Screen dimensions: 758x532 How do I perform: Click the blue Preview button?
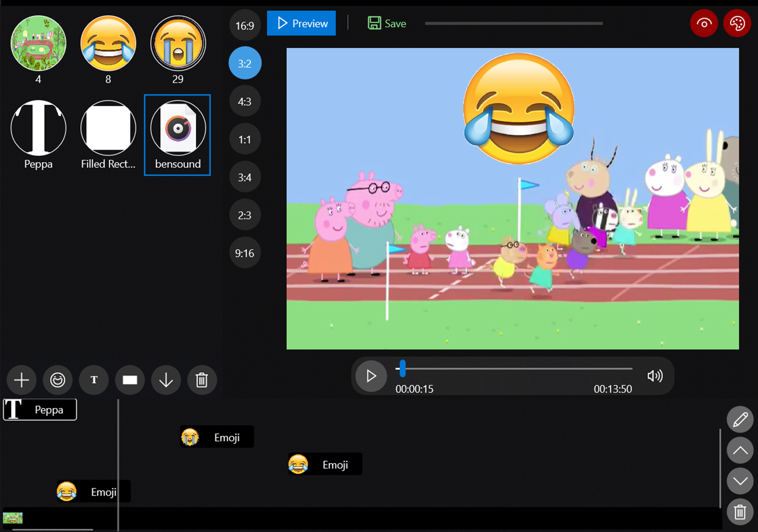pos(301,24)
